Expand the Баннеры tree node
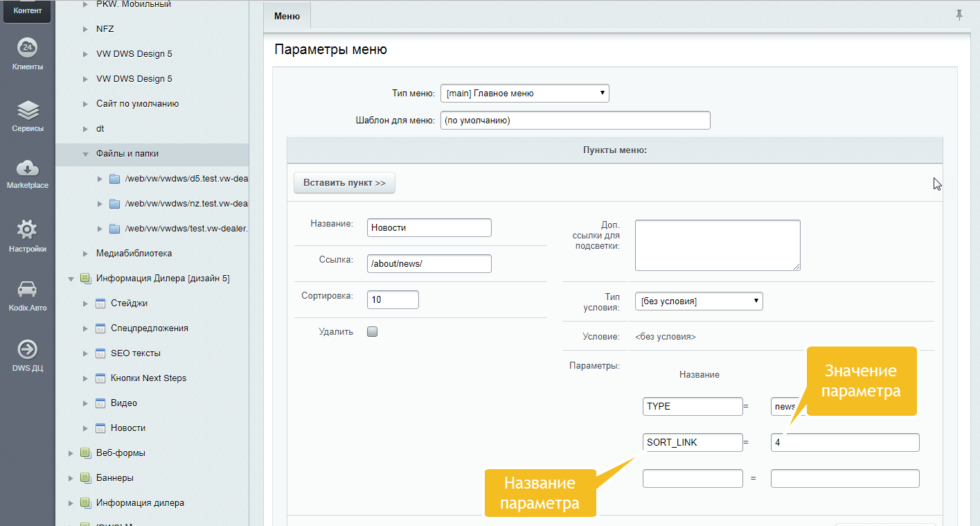The height and width of the screenshot is (526, 980). (71, 478)
